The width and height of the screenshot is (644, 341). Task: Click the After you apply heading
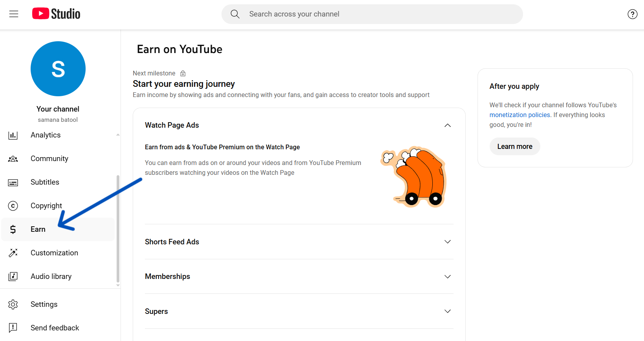(x=514, y=86)
